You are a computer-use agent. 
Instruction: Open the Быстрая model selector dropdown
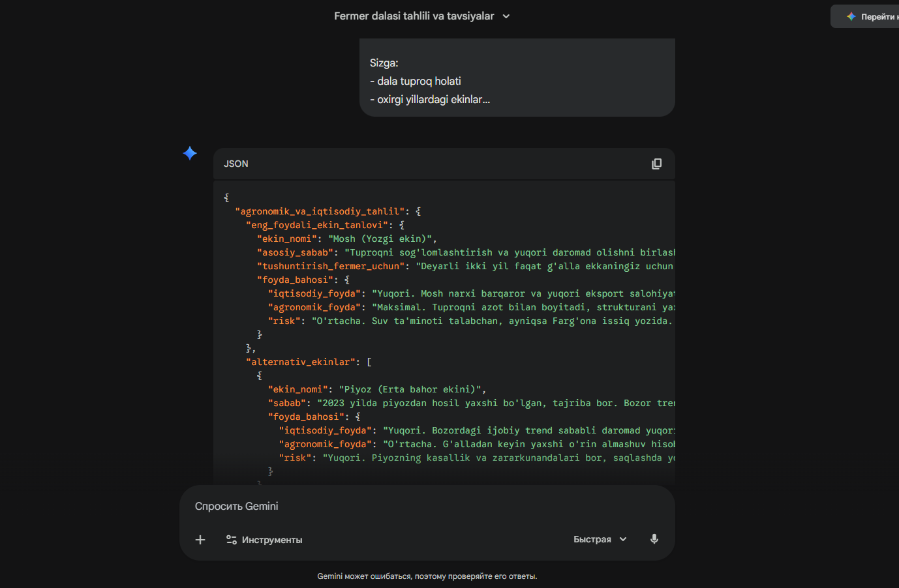(600, 539)
